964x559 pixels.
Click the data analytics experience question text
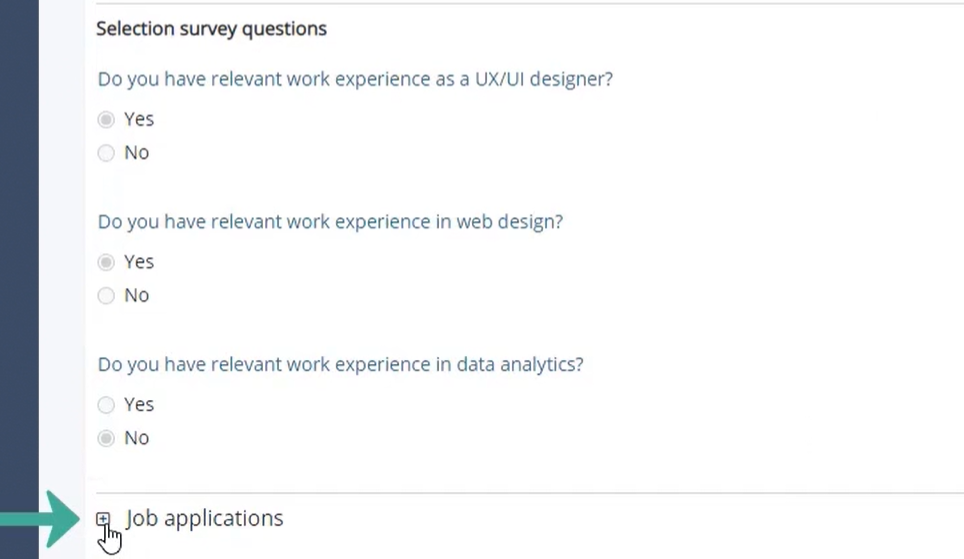coord(341,365)
